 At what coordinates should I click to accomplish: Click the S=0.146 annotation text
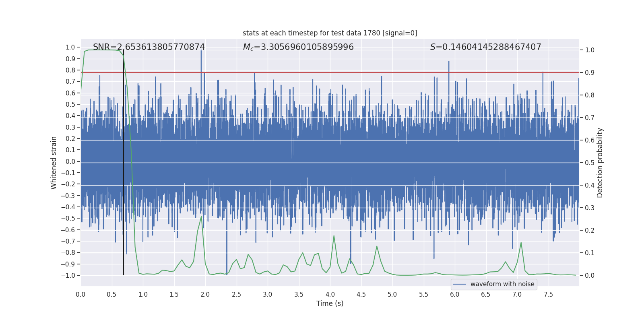point(485,47)
